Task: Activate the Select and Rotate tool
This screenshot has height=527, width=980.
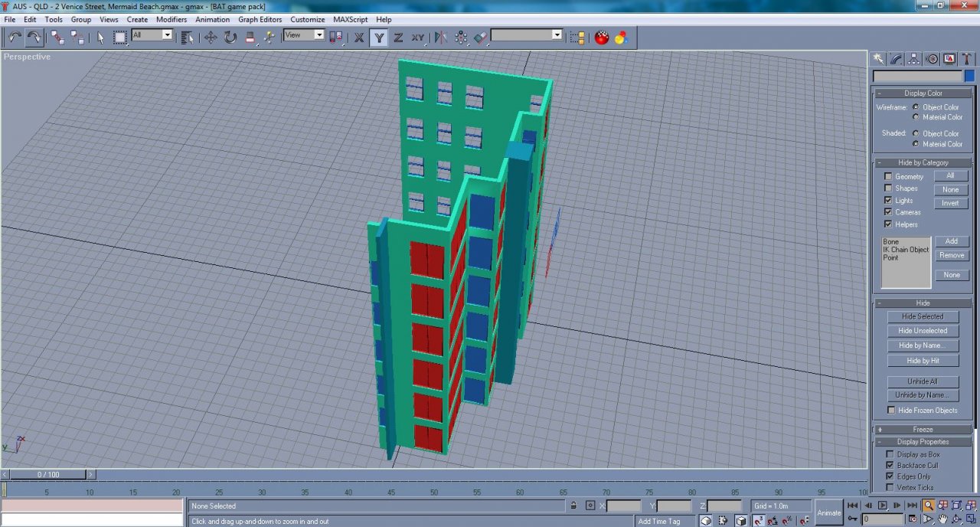Action: click(x=230, y=37)
